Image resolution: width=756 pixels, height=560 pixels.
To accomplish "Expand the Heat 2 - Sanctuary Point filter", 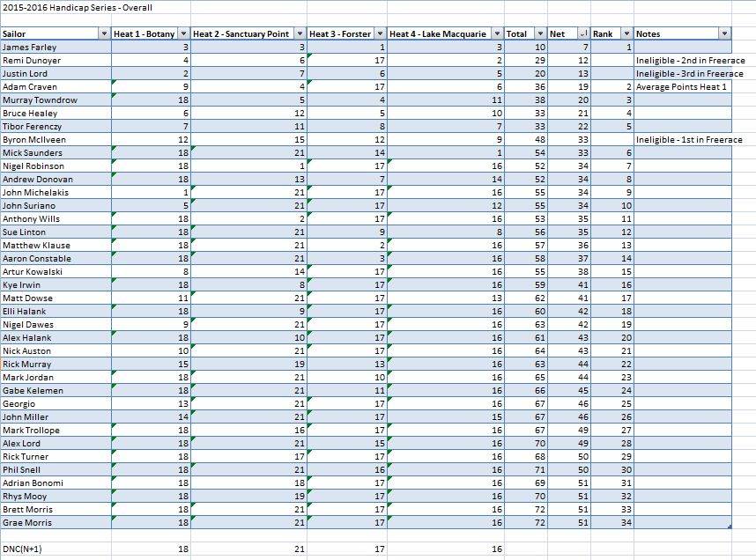I will click(300, 34).
